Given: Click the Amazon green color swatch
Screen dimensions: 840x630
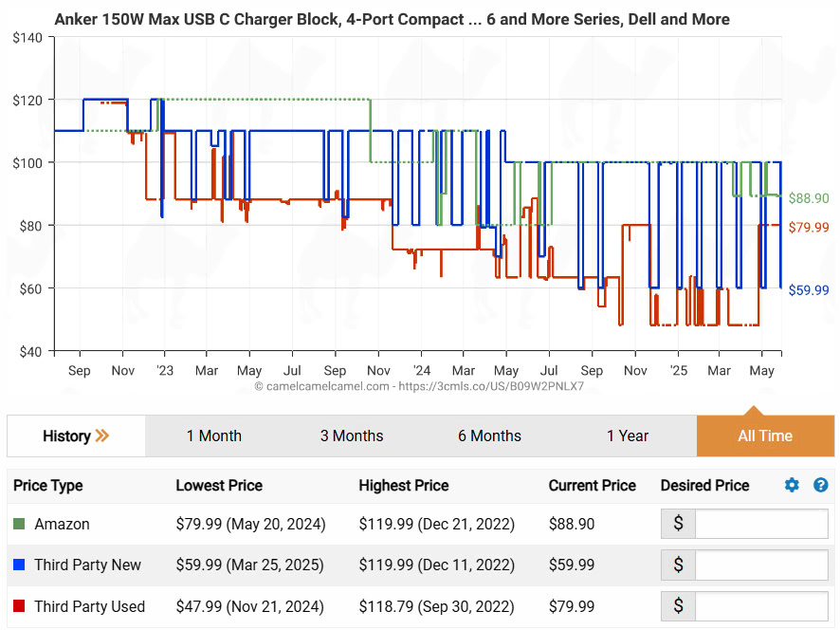Looking at the screenshot, I should (x=20, y=524).
